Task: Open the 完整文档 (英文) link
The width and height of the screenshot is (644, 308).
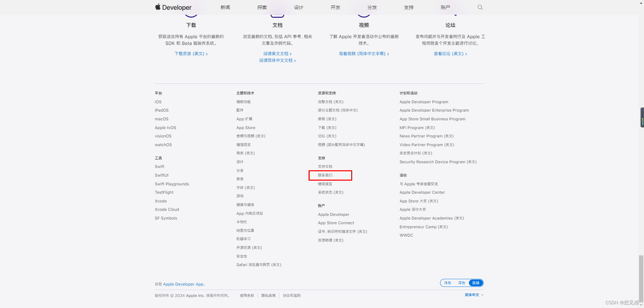Action: 331,102
